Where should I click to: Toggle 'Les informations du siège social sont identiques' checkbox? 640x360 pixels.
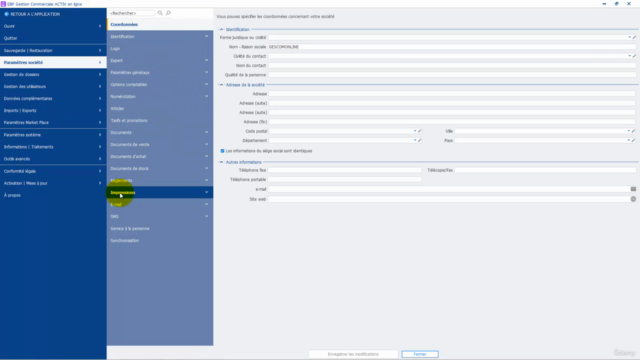coord(222,151)
